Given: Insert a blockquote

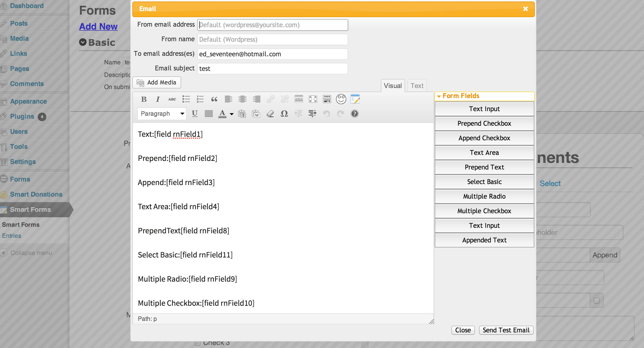Looking at the screenshot, I should tap(214, 99).
